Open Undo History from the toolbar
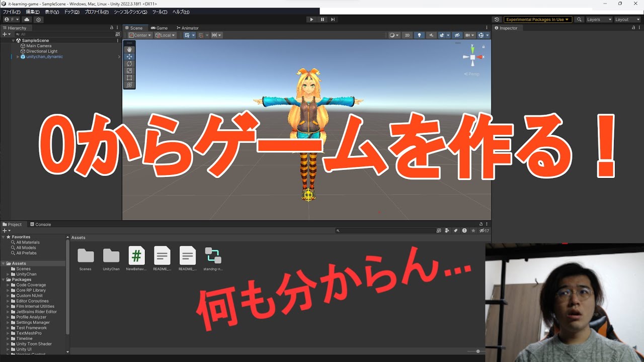Image resolution: width=644 pixels, height=362 pixels. (x=497, y=20)
